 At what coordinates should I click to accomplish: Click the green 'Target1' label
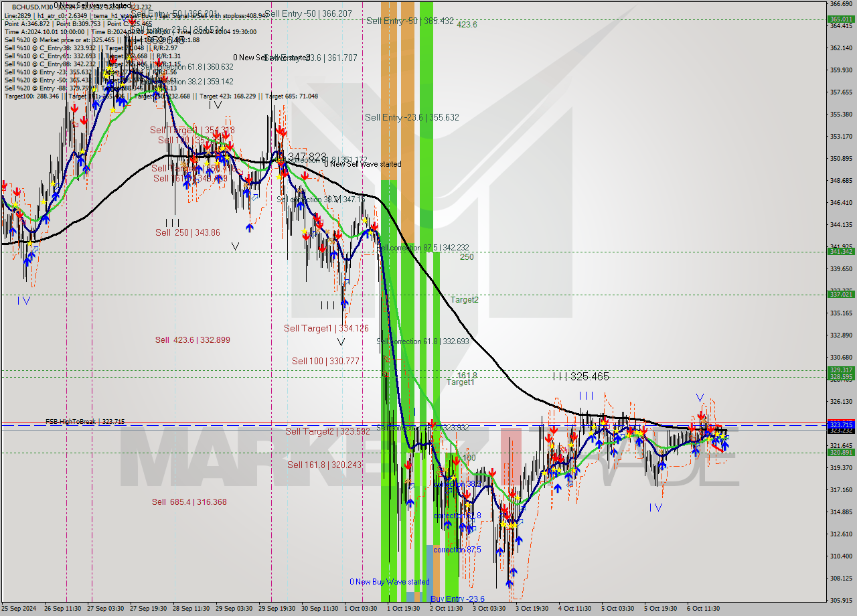coord(461,382)
